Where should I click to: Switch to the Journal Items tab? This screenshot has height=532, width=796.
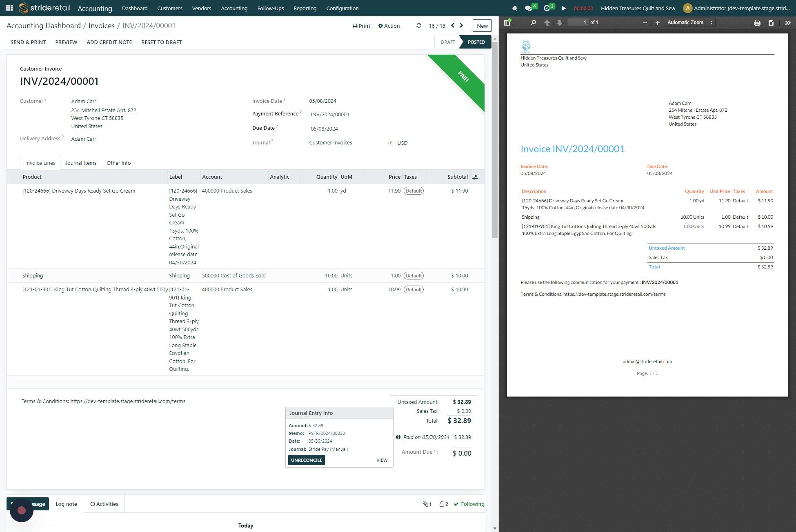[x=81, y=163]
